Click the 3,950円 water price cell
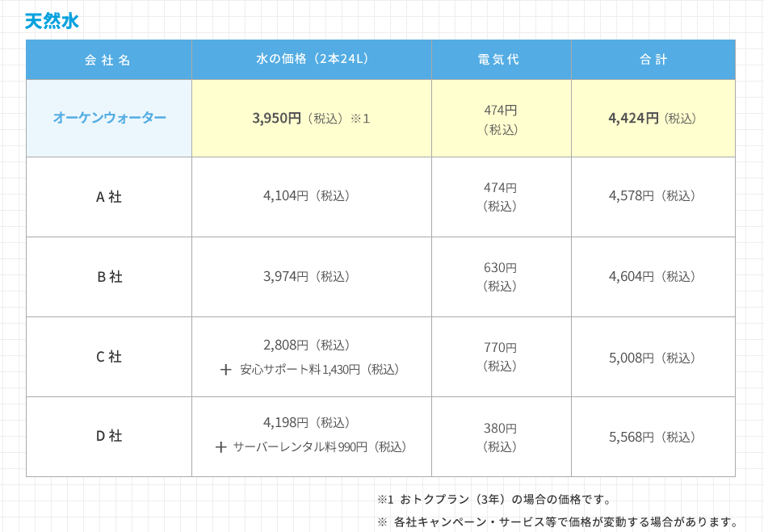The image size is (764, 532). click(312, 119)
